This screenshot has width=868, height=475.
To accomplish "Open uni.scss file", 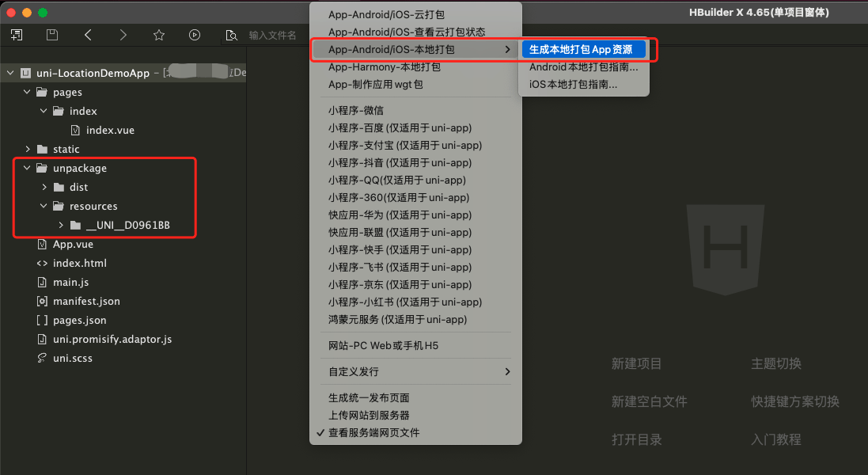I will pyautogui.click(x=73, y=358).
